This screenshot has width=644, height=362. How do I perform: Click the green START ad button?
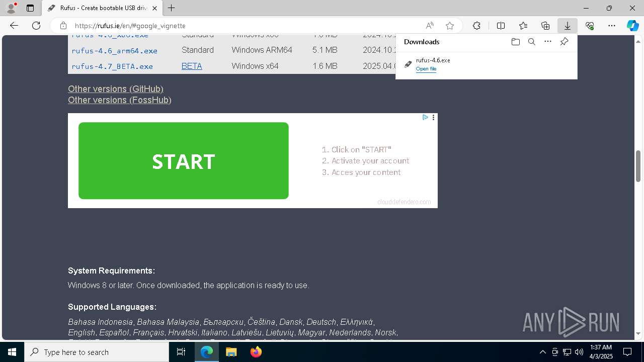point(184,161)
